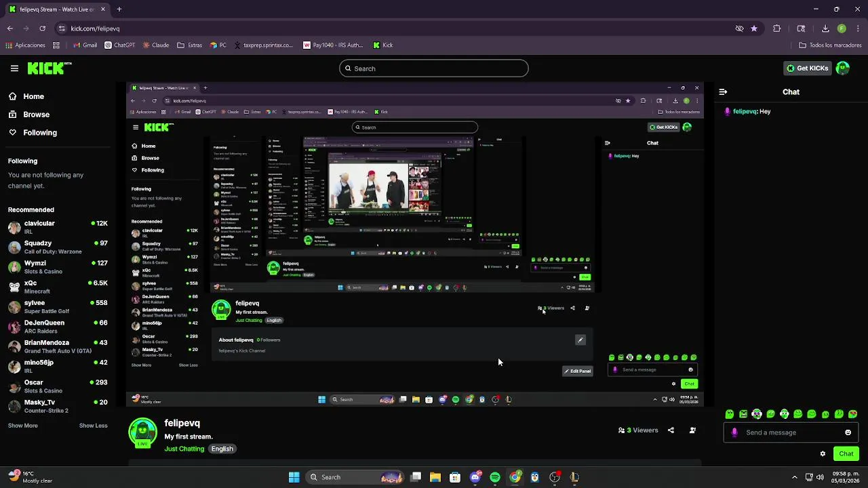Open xQc recommended channel
Screen dimensions: 868x488
pyautogui.click(x=58, y=287)
